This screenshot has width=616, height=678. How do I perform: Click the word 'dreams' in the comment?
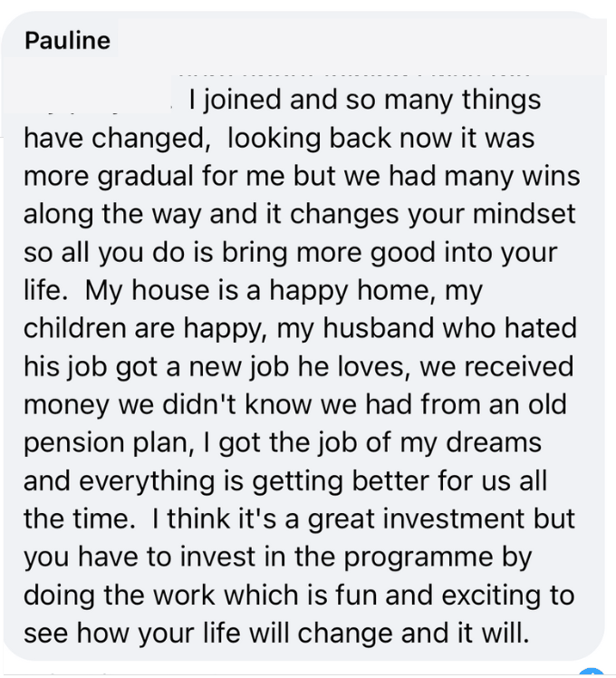click(493, 442)
